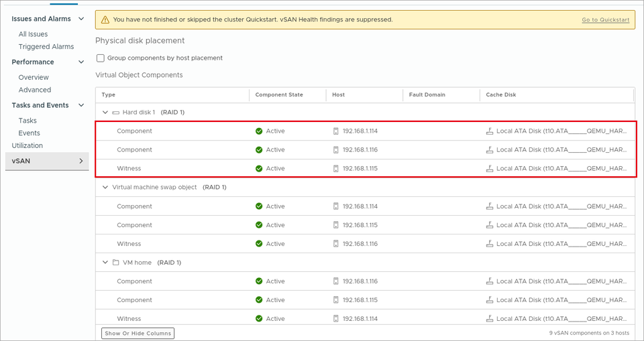Select the Witness cell under swap object
Screen dimensions: 644x341
pos(129,244)
